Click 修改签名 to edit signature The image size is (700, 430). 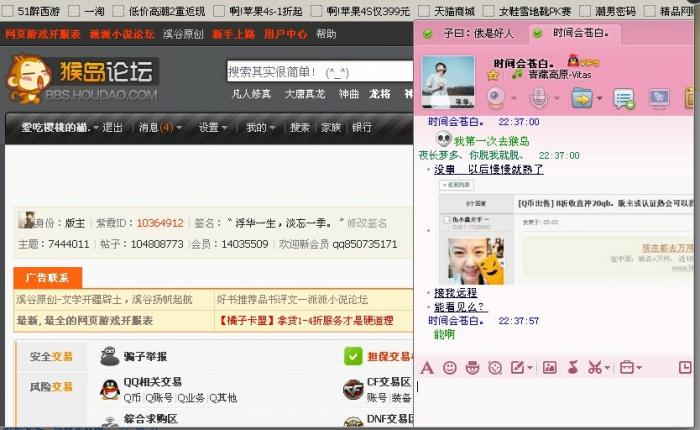367,223
